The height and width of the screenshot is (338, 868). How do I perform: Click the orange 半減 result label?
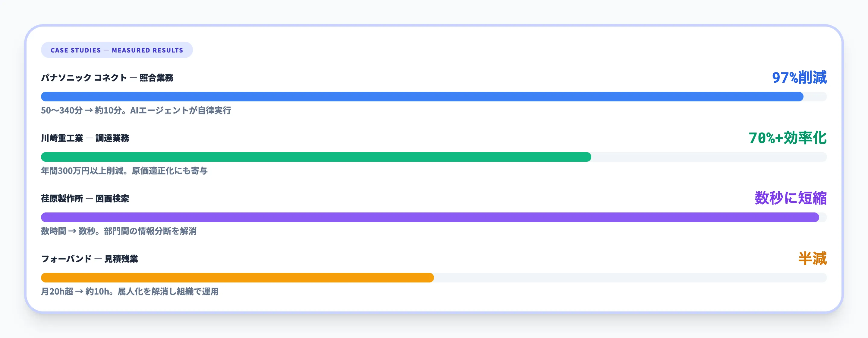(x=812, y=259)
